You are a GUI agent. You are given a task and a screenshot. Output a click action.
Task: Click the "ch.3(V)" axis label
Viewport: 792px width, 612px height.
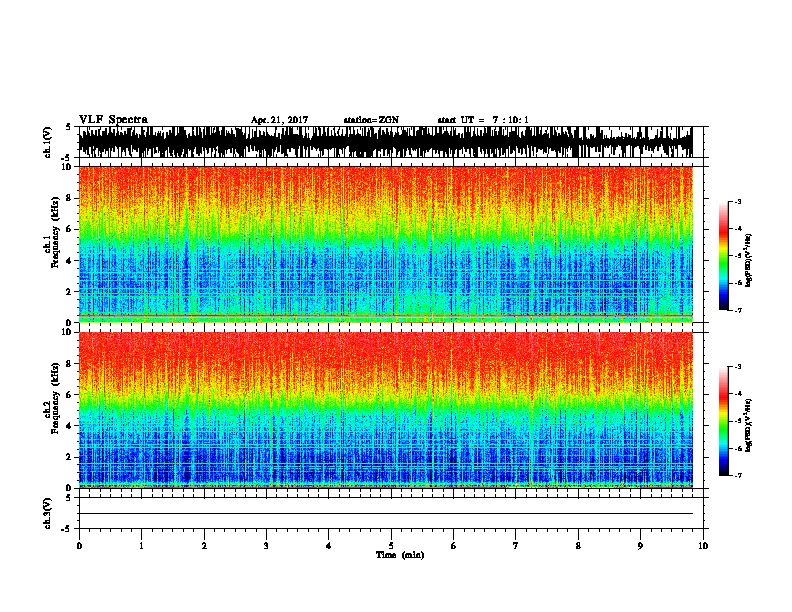click(x=48, y=513)
